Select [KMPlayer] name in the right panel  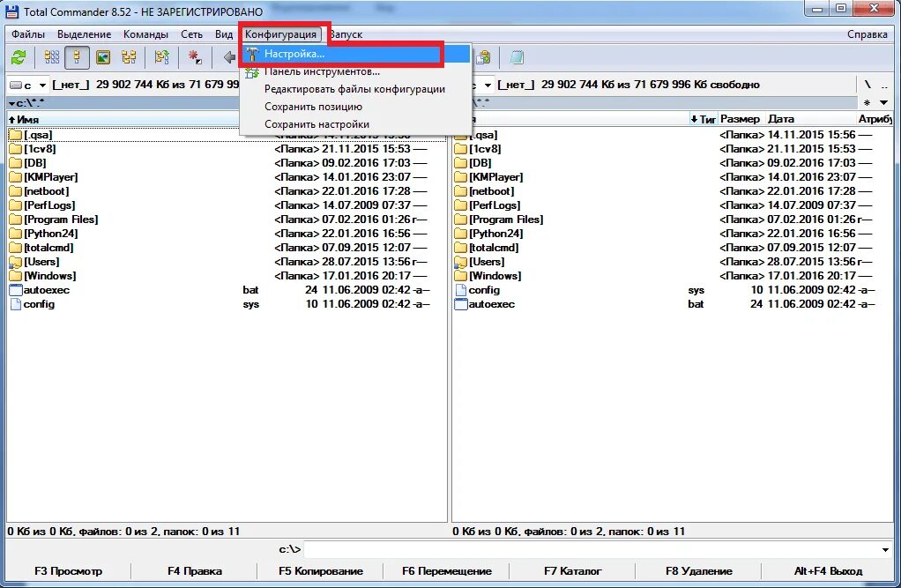tap(495, 177)
